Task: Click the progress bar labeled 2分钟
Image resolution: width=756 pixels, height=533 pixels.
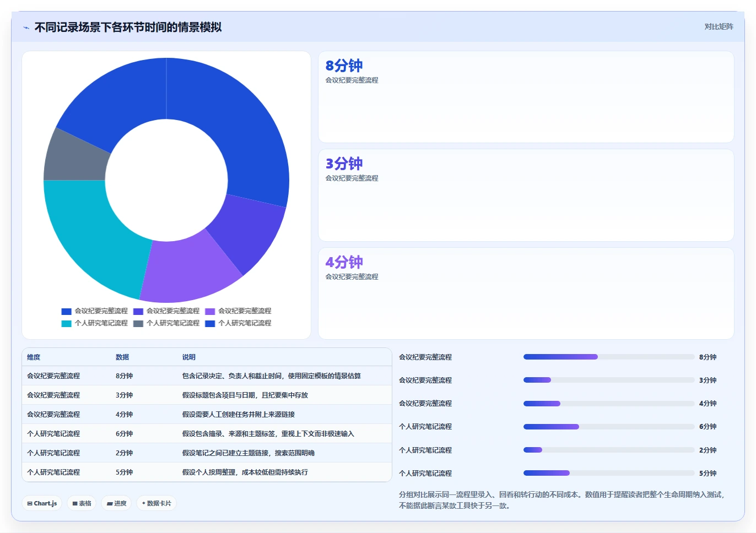Action: point(609,450)
